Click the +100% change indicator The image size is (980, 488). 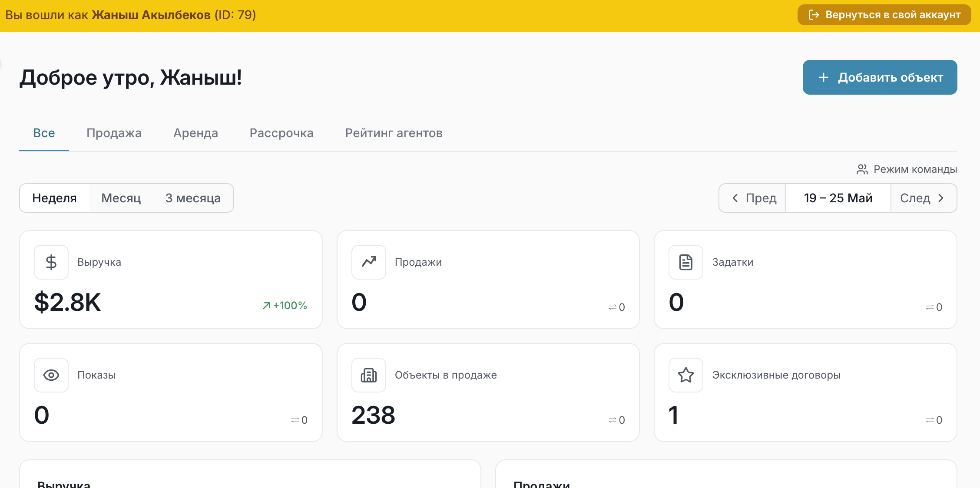(x=285, y=306)
